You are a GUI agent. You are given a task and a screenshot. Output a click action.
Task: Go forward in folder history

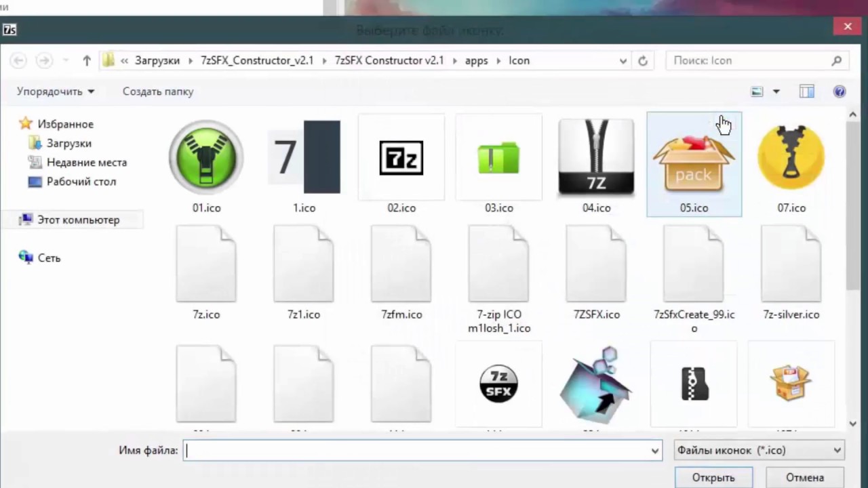(44, 60)
